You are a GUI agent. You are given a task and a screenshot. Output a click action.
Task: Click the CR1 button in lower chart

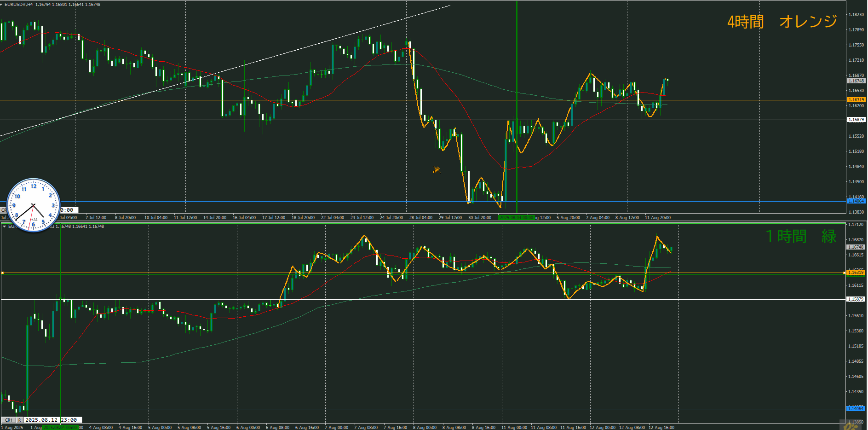coord(9,420)
